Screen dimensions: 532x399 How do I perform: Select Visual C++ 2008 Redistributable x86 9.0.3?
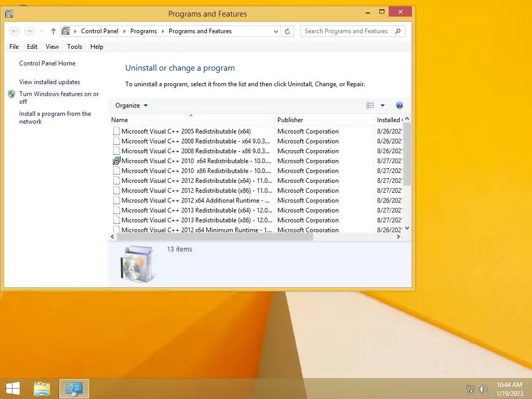click(258, 151)
